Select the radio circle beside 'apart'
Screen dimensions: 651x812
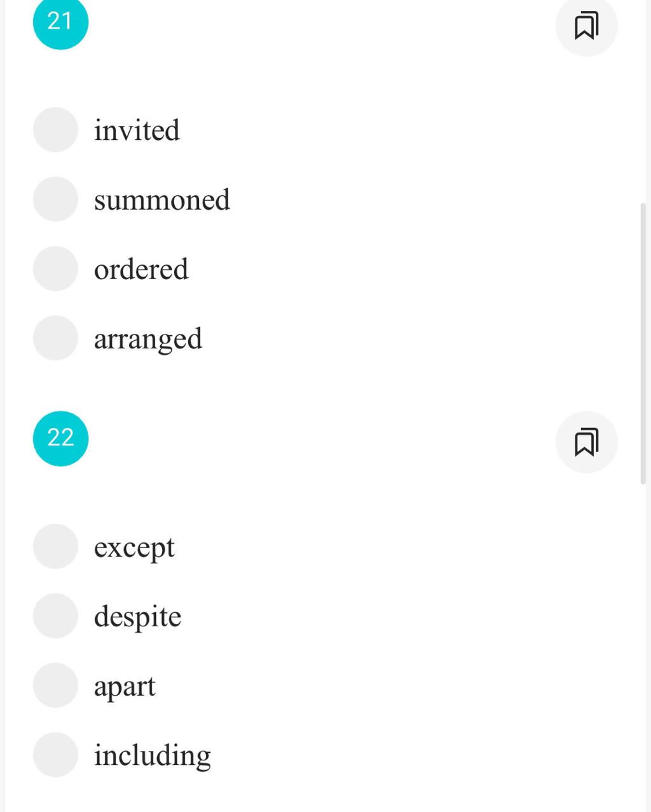click(55, 685)
